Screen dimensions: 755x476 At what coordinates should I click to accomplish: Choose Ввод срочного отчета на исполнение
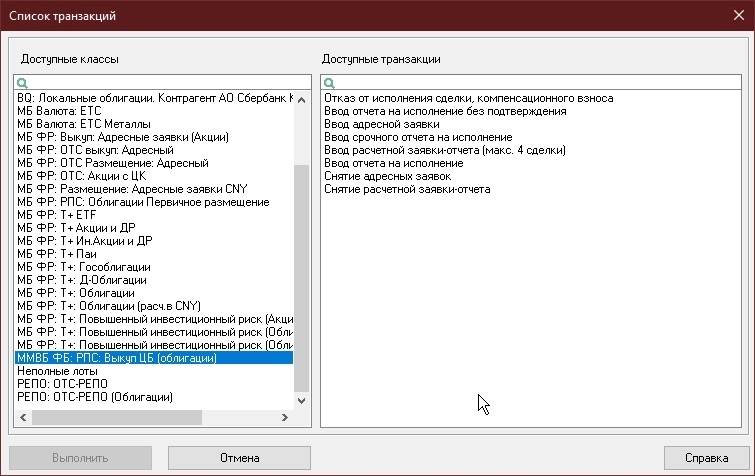click(418, 137)
